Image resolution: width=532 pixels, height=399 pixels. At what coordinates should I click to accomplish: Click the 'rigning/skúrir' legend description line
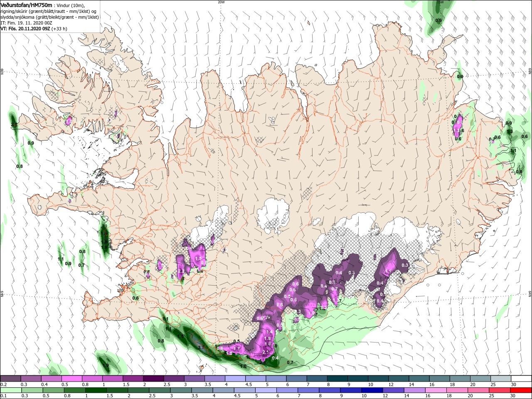(x=49, y=11)
